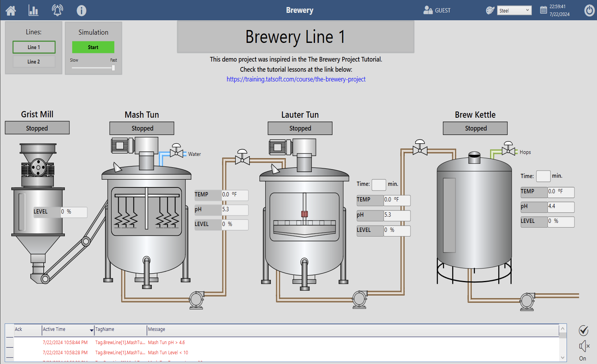Open the alarm bell page
The width and height of the screenshot is (597, 364).
point(57,11)
